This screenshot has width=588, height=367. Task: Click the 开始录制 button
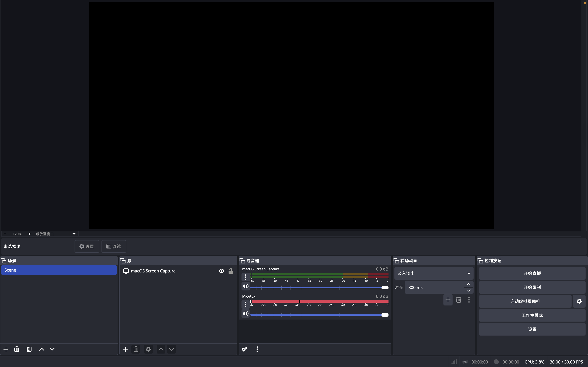click(x=532, y=287)
